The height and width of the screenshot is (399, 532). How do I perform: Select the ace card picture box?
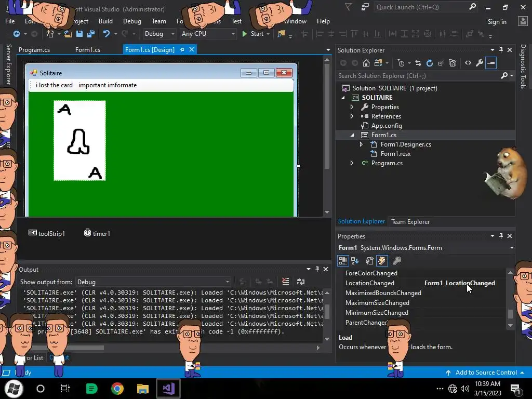(79, 140)
